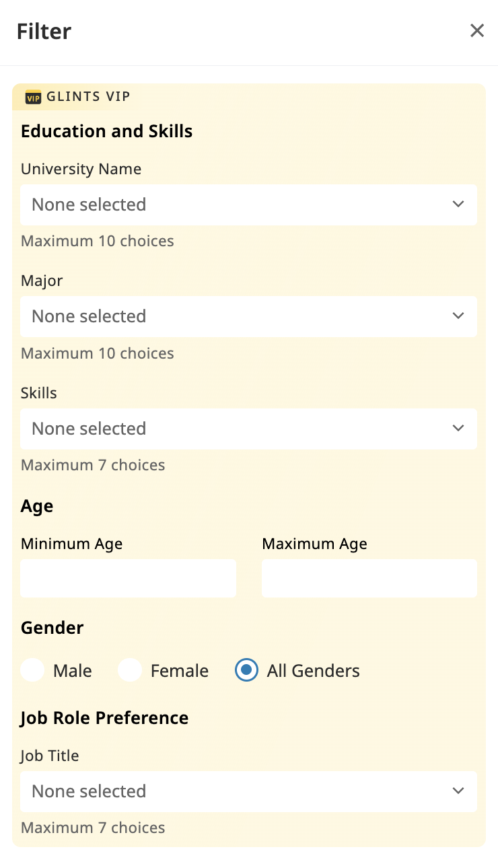Click the Job Title dropdown chevron

point(458,791)
